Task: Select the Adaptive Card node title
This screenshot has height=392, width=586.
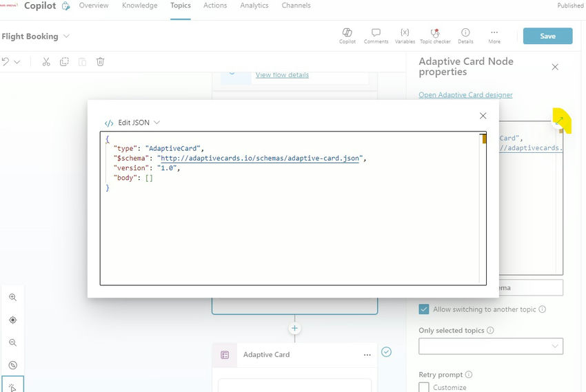Action: click(x=266, y=355)
